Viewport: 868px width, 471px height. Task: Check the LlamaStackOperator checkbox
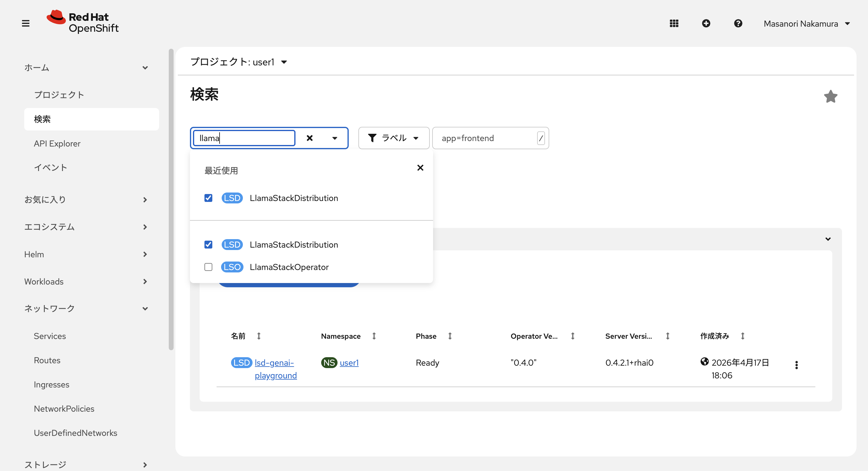[x=208, y=267]
